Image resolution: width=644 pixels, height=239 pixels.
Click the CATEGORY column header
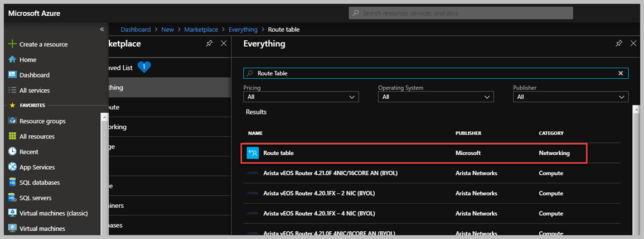tap(551, 133)
